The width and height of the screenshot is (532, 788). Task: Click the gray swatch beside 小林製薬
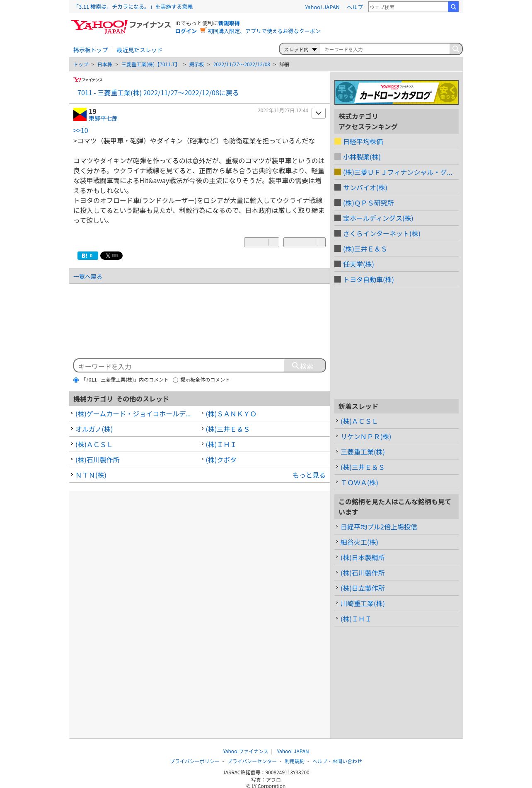pos(338,157)
